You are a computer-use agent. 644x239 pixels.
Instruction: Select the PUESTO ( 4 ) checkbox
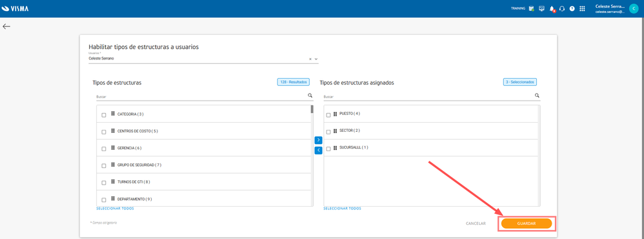point(328,115)
